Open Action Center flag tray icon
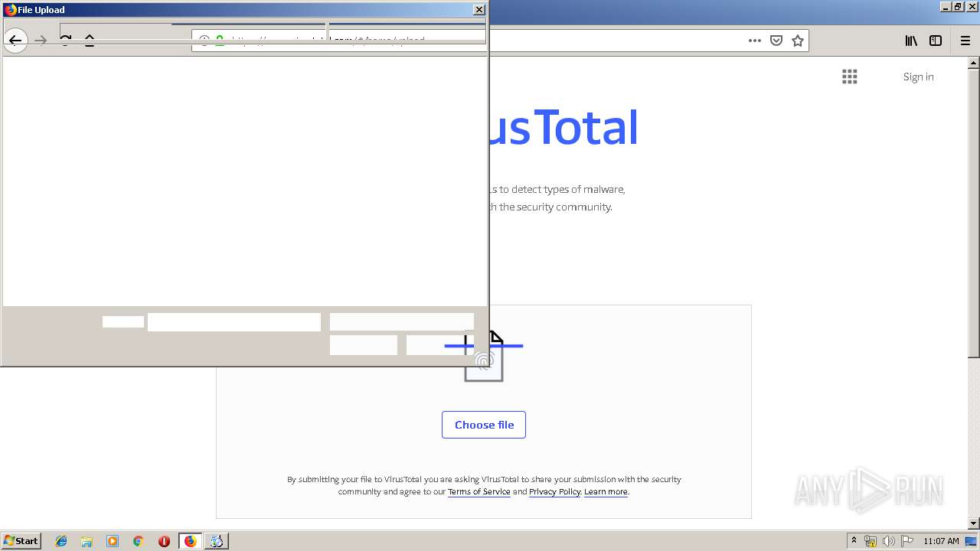Image resolution: width=980 pixels, height=551 pixels. click(x=907, y=541)
